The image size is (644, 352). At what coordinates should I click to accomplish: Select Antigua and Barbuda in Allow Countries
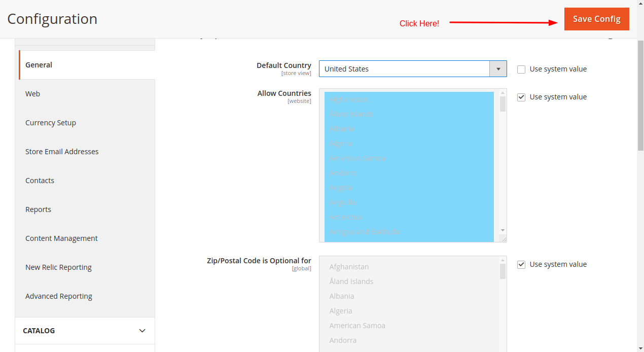(x=409, y=232)
